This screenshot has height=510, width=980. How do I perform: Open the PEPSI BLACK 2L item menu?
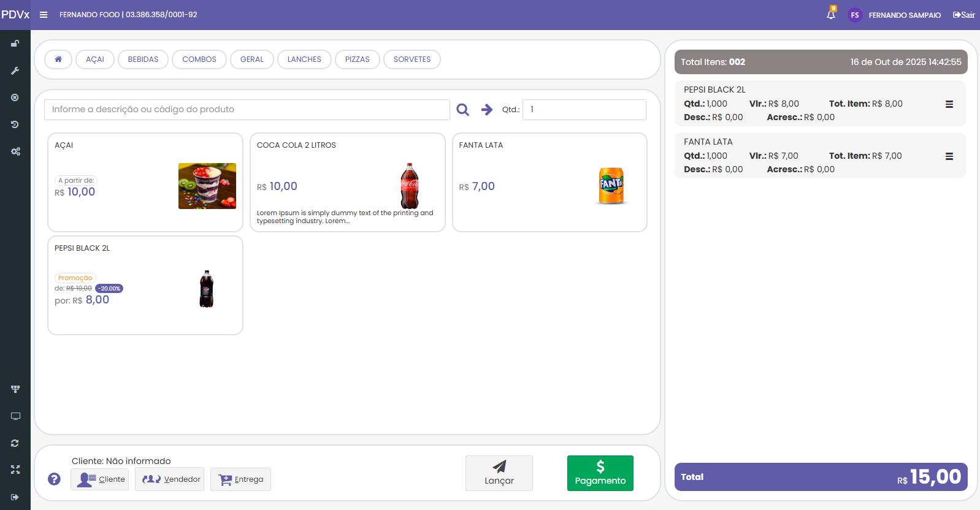coord(949,104)
